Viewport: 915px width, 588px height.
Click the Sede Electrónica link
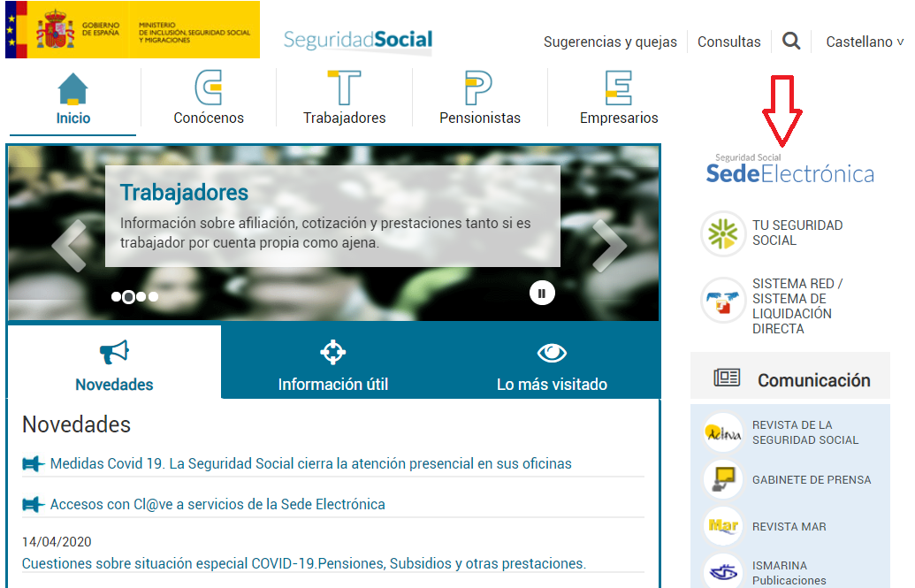[x=789, y=171]
